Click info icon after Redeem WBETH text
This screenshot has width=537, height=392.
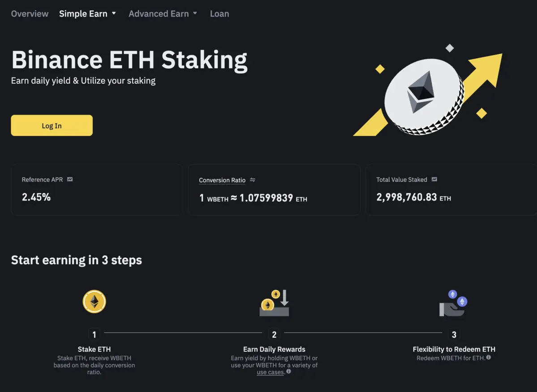[x=489, y=358]
